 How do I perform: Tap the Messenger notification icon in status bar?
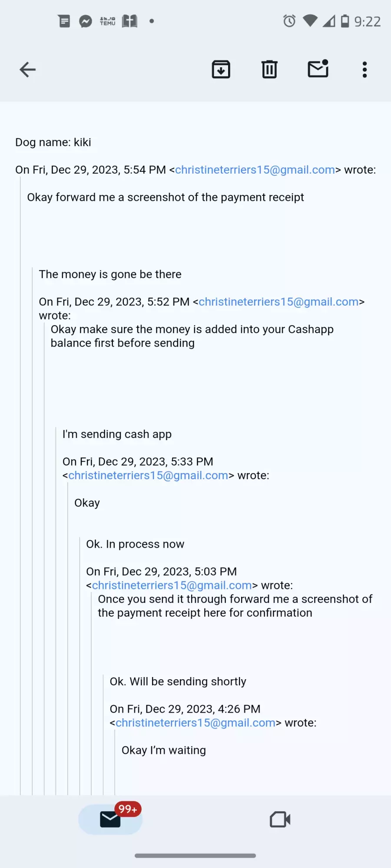coord(86,21)
